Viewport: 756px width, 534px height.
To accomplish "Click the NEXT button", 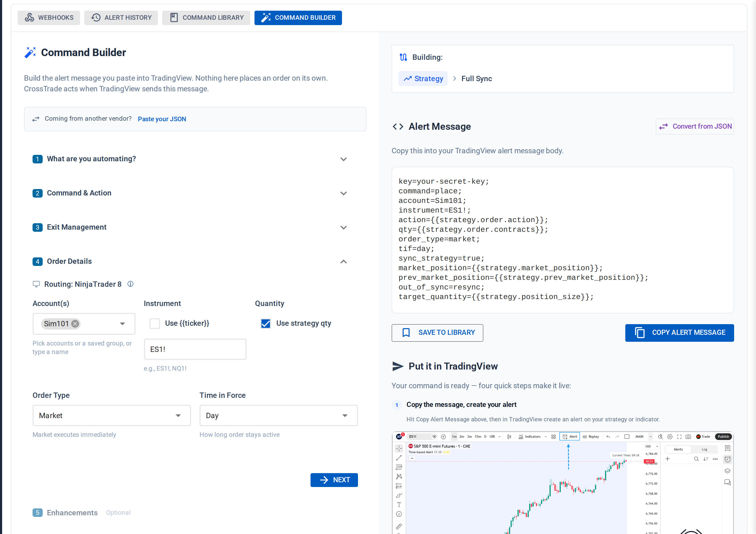I will point(334,480).
